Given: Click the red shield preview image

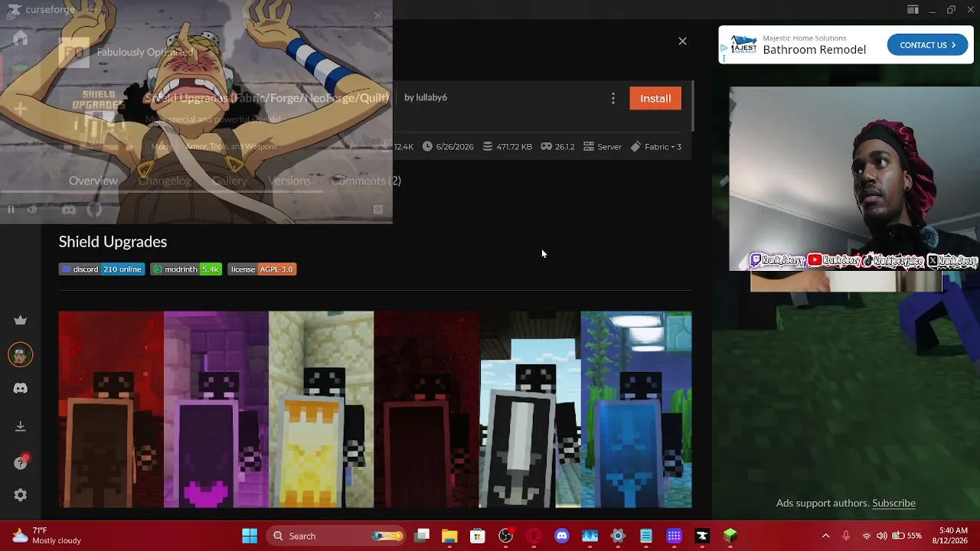Looking at the screenshot, I should (111, 409).
